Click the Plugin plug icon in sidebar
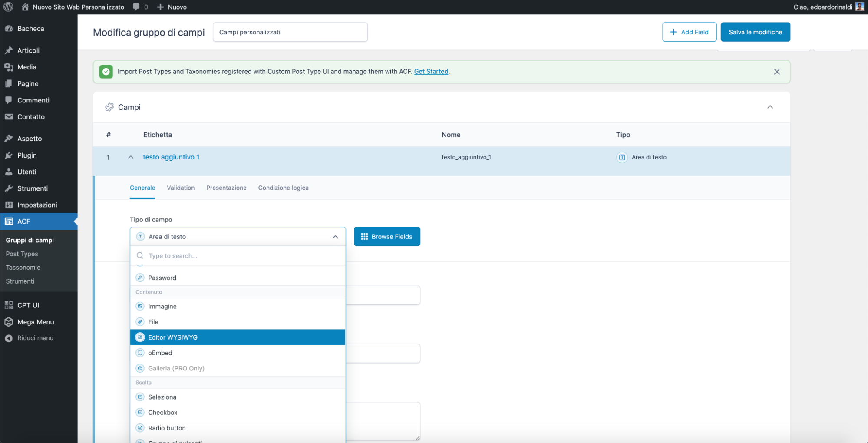The image size is (868, 443). coord(9,155)
